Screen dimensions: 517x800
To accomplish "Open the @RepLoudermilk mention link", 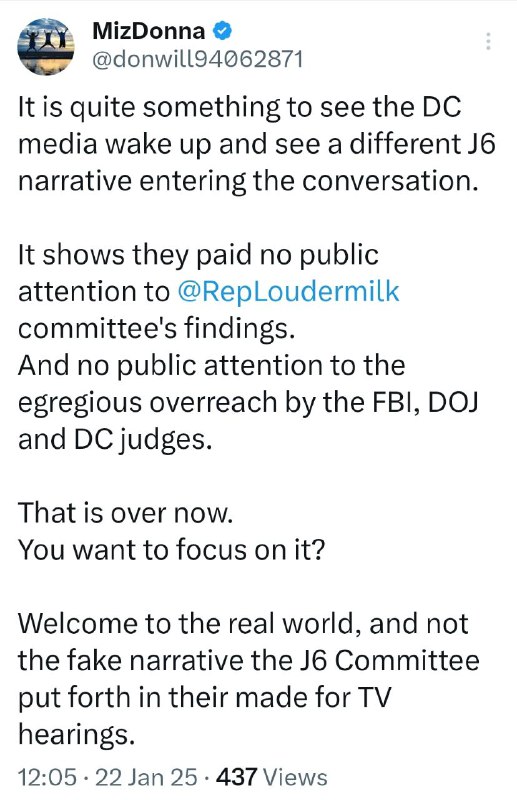I will point(288,291).
